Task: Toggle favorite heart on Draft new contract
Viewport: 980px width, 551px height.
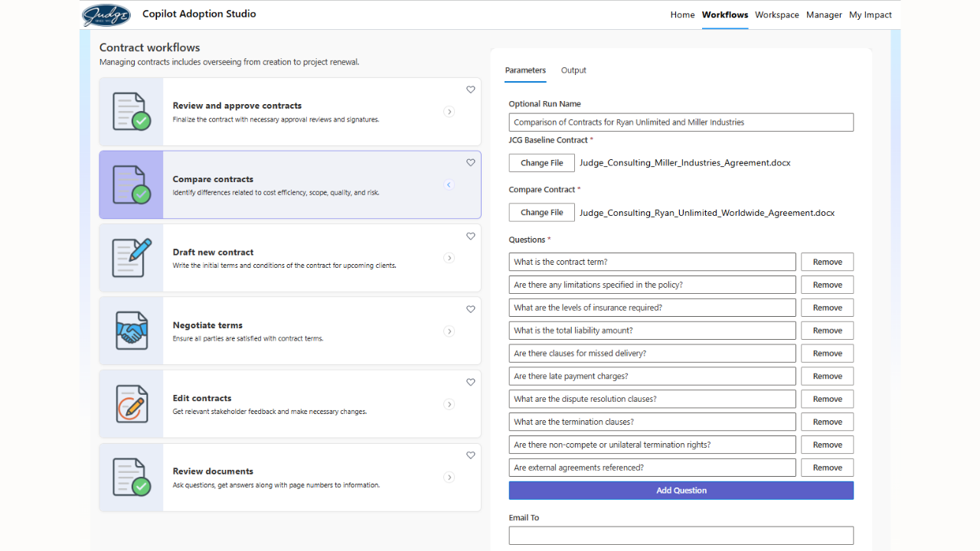Action: pos(471,236)
